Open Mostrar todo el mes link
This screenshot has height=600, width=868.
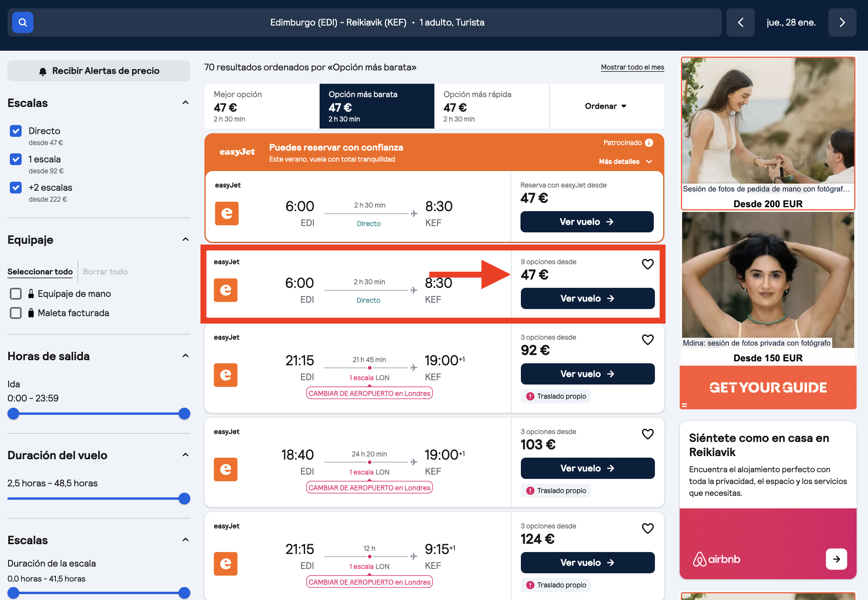click(633, 67)
